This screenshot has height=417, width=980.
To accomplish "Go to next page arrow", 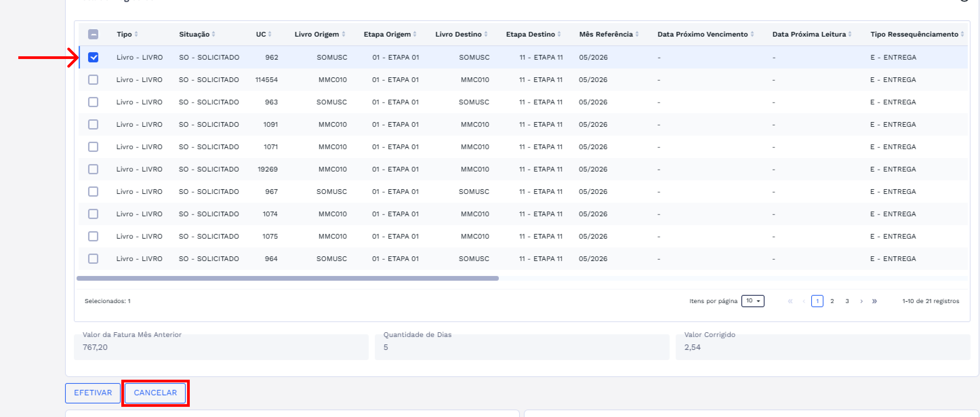I will (x=861, y=301).
